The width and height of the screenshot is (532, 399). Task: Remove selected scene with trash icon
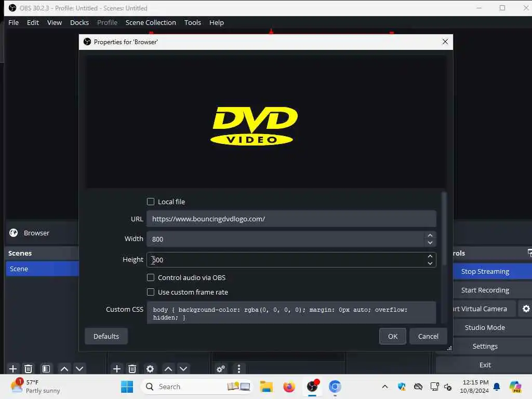coord(29,369)
